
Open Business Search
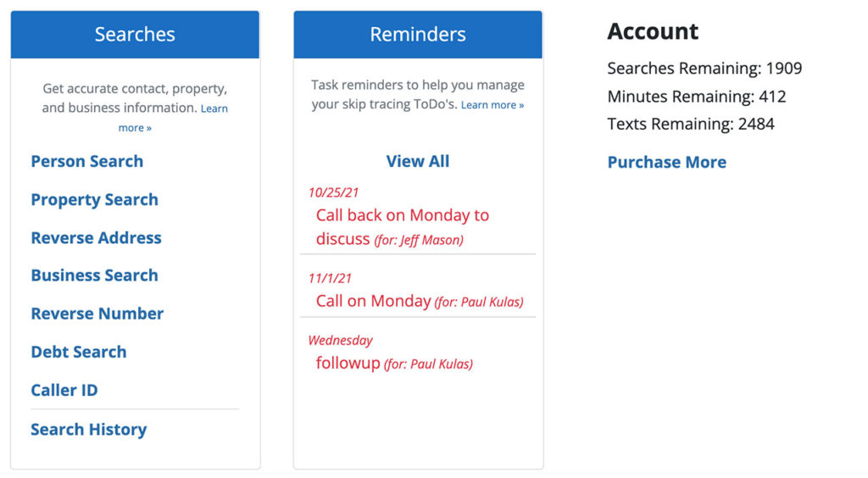[x=94, y=275]
